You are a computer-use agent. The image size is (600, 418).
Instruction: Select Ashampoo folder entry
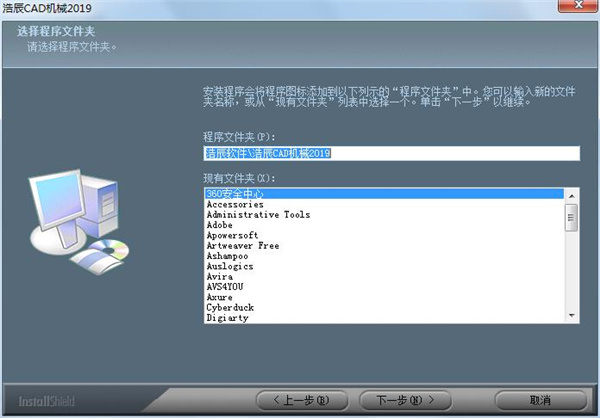tap(384, 256)
